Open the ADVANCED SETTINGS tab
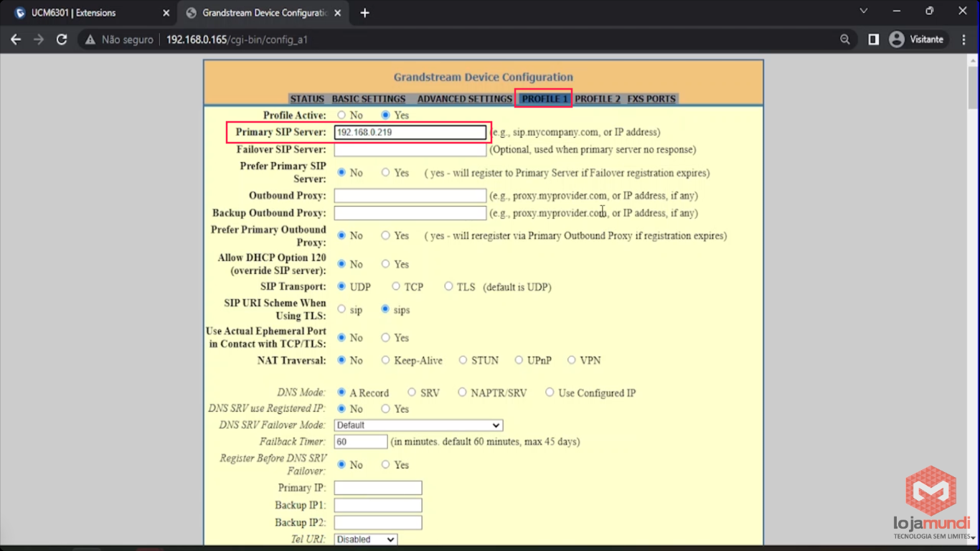The width and height of the screenshot is (980, 551). pyautogui.click(x=464, y=99)
